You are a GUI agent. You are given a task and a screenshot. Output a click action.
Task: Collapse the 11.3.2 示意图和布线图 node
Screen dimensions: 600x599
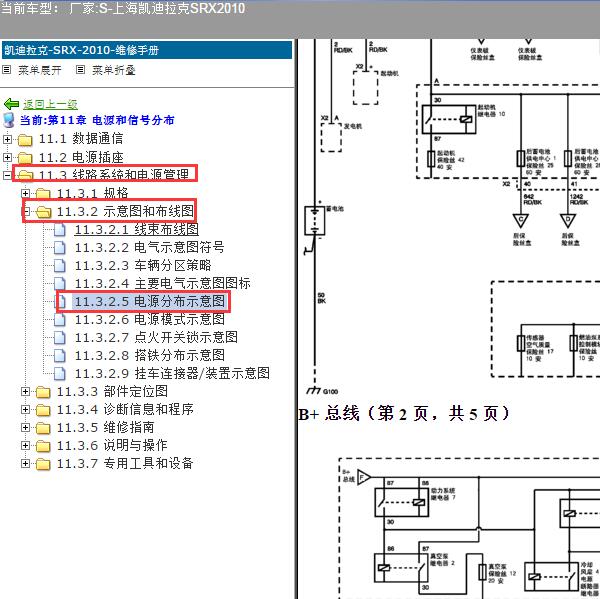click(27, 211)
